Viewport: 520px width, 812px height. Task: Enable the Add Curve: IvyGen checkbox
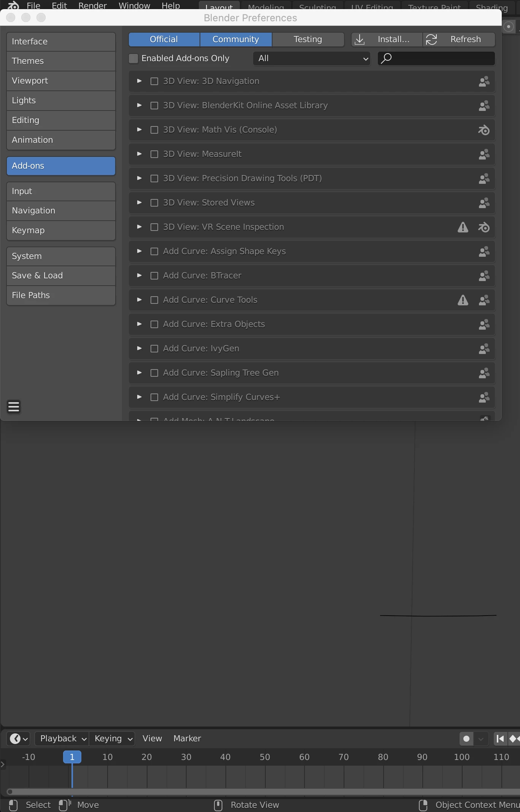tap(154, 349)
